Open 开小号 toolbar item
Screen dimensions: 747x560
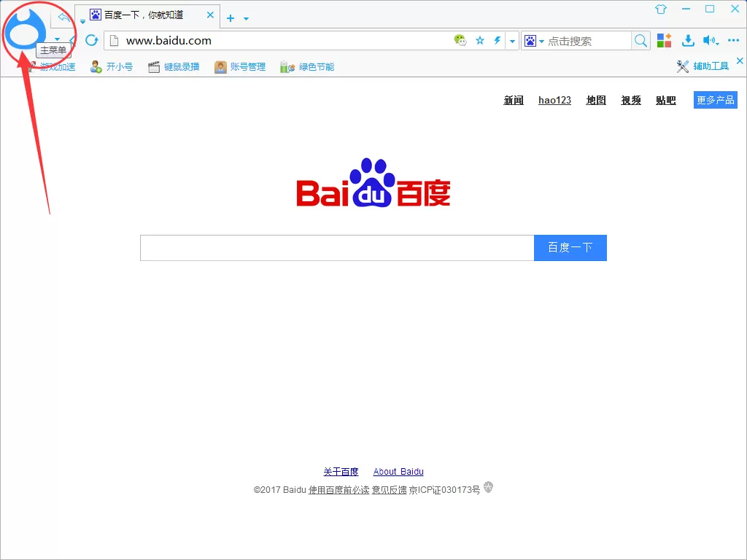click(x=112, y=66)
